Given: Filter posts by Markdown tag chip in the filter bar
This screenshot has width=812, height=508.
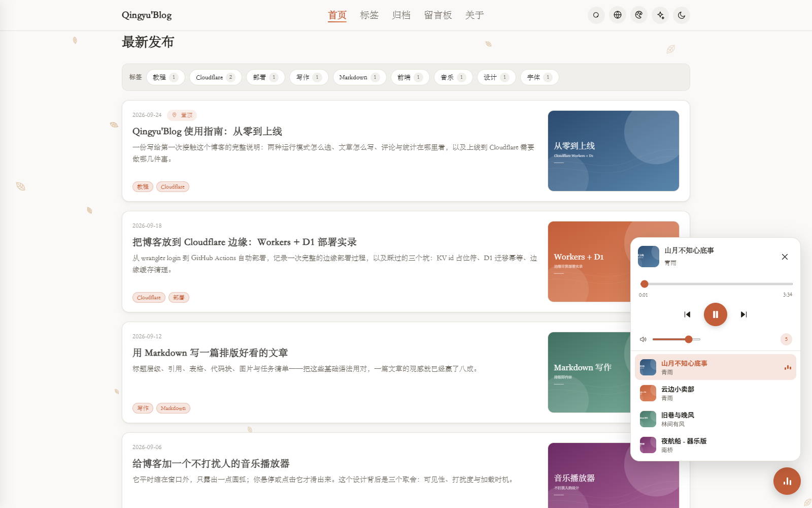Looking at the screenshot, I should click(359, 77).
